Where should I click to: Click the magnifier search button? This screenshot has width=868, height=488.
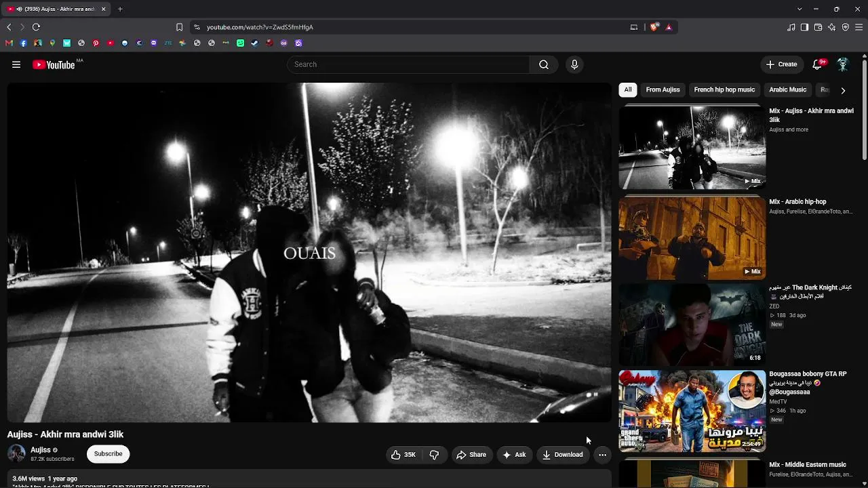(544, 64)
